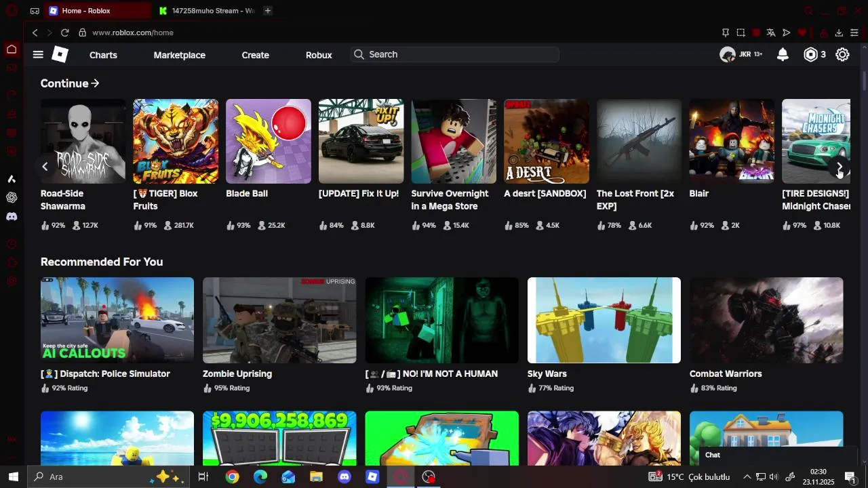Open the Blox Fruits game thumbnail
This screenshot has height=488, width=868.
(176, 141)
